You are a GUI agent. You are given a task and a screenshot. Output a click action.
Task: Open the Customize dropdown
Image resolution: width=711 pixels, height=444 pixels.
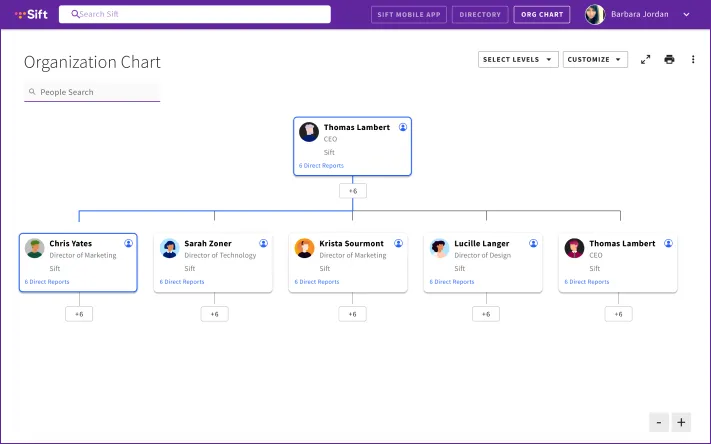pyautogui.click(x=595, y=59)
